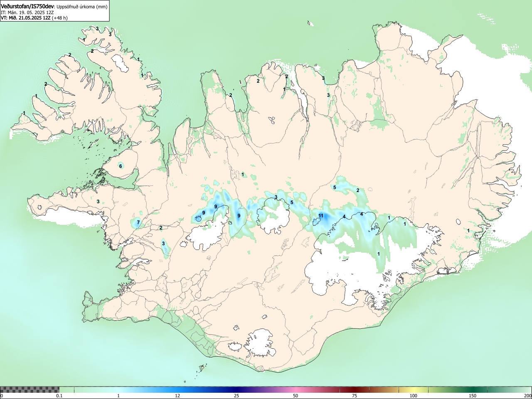532x399 pixels.
Task: Click the colour scale label 25
Action: [x=236, y=396]
